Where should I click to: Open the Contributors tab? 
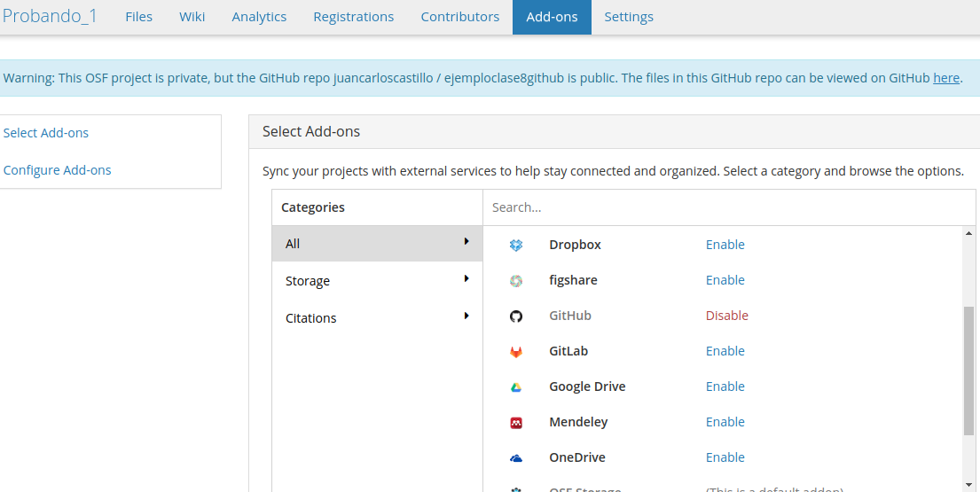point(460,17)
